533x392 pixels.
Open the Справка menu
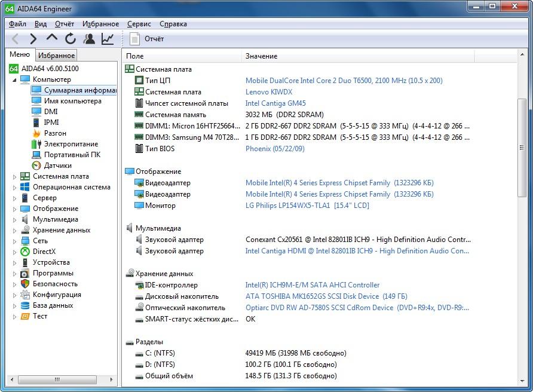pyautogui.click(x=173, y=24)
